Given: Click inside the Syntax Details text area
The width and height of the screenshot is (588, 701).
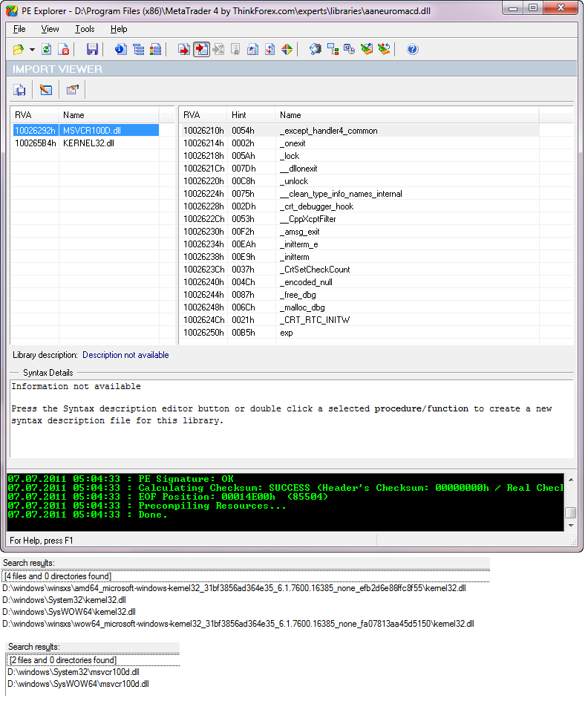Looking at the screenshot, I should pyautogui.click(x=291, y=419).
